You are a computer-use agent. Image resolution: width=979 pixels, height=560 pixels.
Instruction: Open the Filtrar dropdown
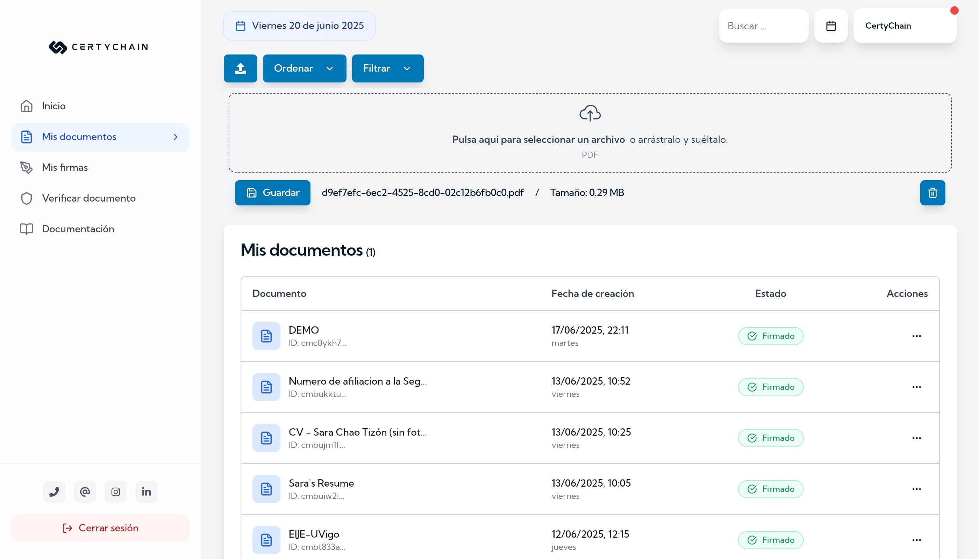(x=387, y=68)
